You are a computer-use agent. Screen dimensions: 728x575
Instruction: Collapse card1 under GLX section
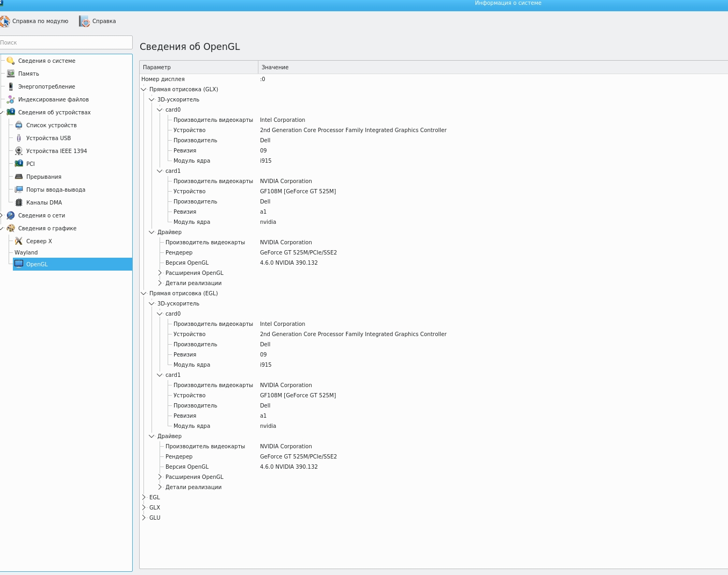click(160, 171)
